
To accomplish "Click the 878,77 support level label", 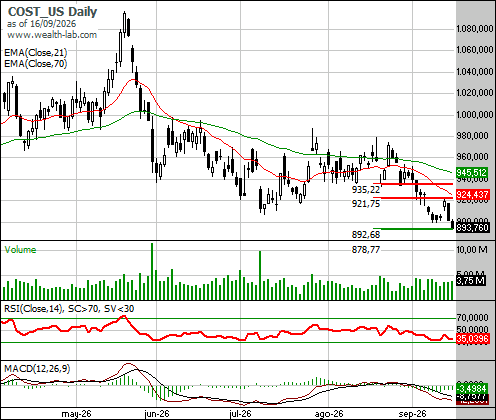I will pos(366,250).
